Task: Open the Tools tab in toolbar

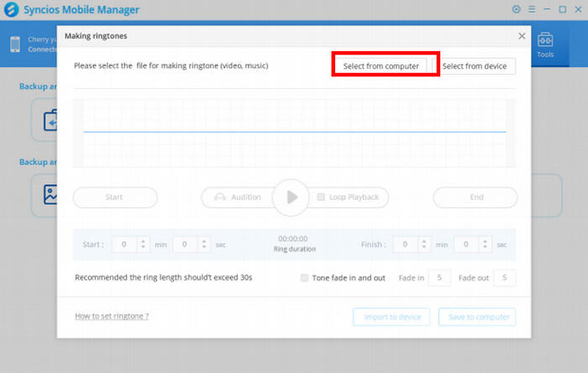Action: tap(545, 45)
